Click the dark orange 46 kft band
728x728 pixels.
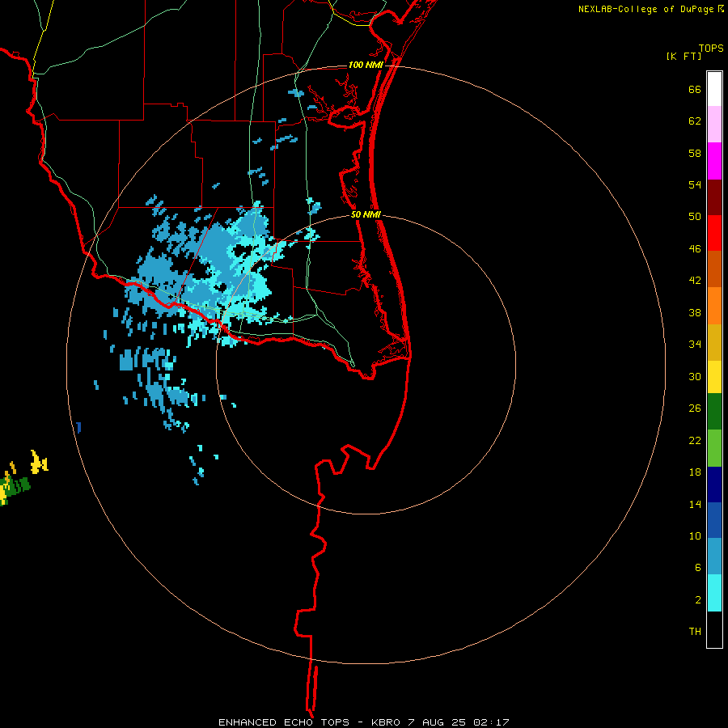(x=714, y=269)
